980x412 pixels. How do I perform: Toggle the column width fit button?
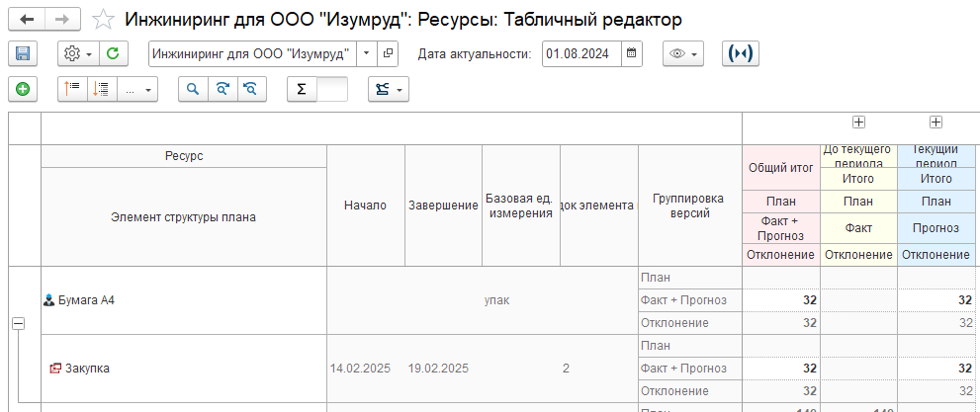741,53
